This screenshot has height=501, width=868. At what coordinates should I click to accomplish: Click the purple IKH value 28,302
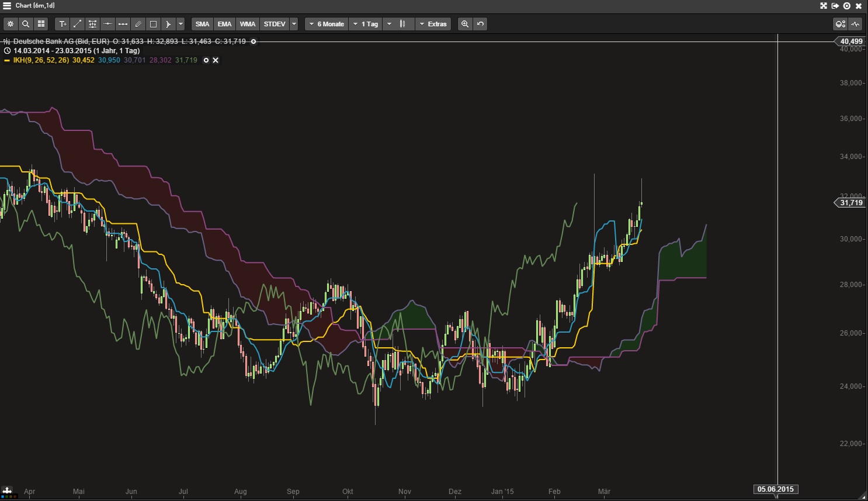pos(161,60)
